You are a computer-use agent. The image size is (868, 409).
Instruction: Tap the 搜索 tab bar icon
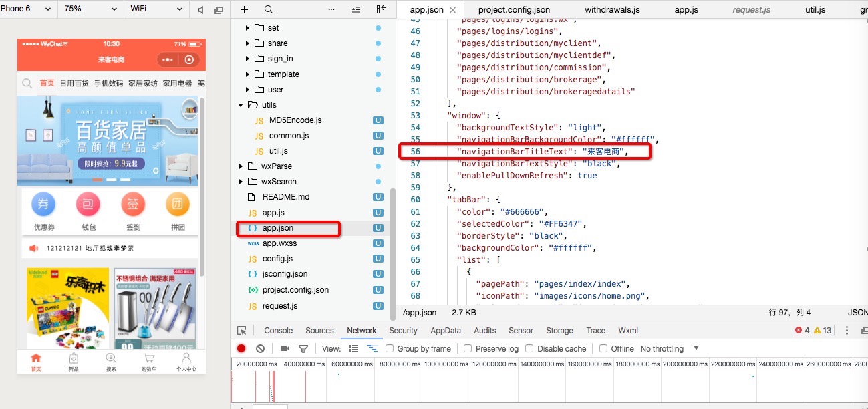click(111, 362)
